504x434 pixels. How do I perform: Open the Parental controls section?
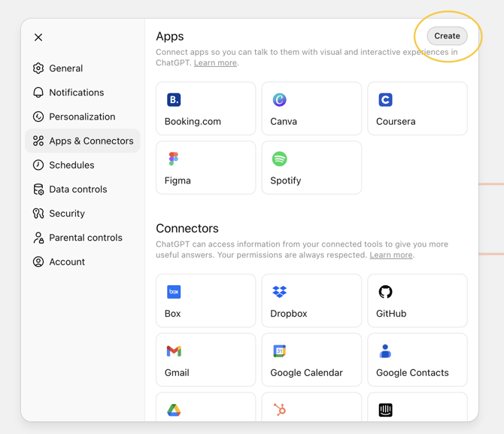click(x=85, y=238)
